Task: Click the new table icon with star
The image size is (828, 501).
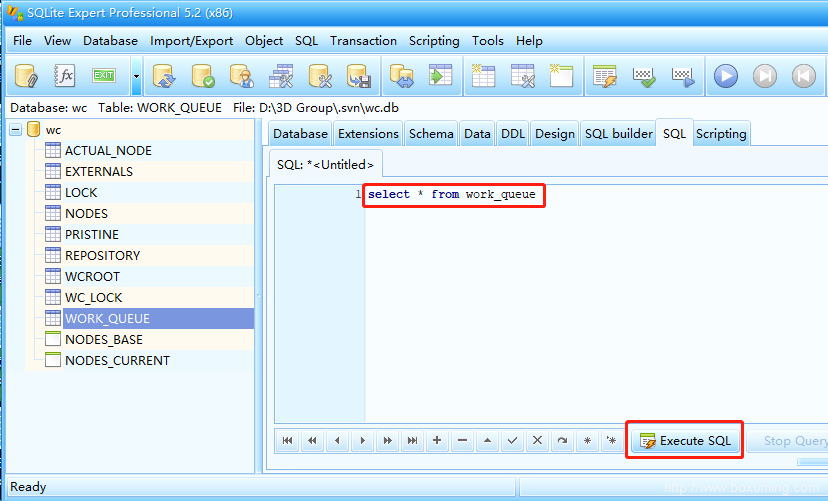Action: (x=483, y=76)
